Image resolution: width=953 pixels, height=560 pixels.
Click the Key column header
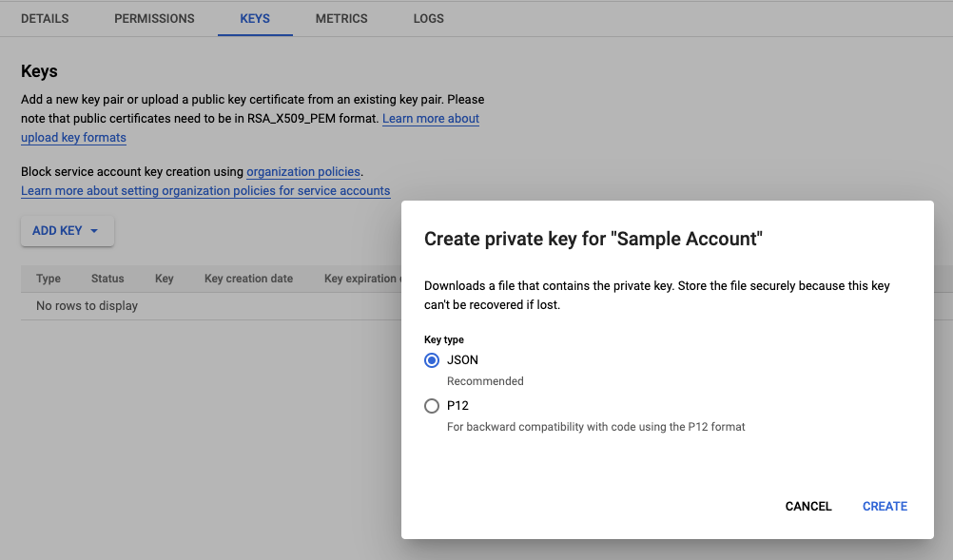tap(165, 279)
